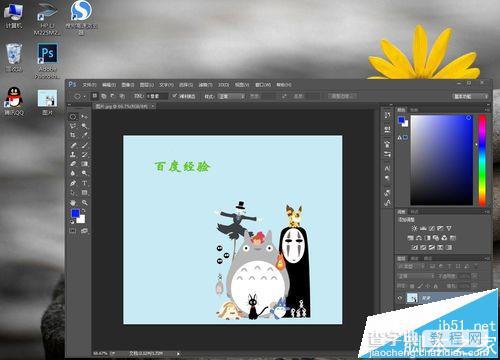Open the selection Style dropdown
The width and height of the screenshot is (500, 360).
232,96
